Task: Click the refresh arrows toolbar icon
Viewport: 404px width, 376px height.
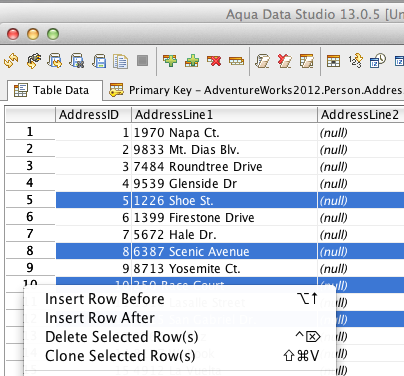Action: click(11, 61)
